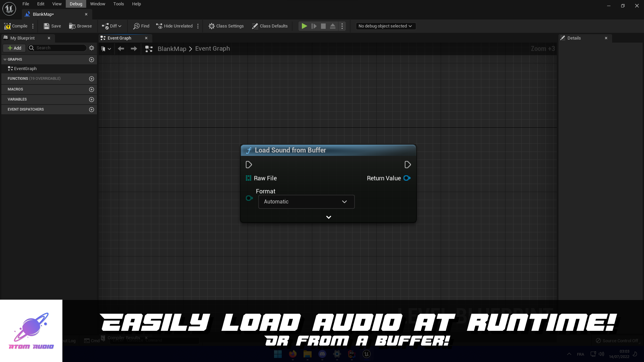
Task: Start Play in editor
Action: 304,26
